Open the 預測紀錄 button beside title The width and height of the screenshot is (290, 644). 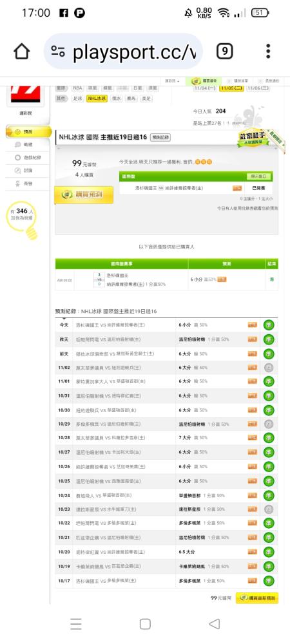160,138
